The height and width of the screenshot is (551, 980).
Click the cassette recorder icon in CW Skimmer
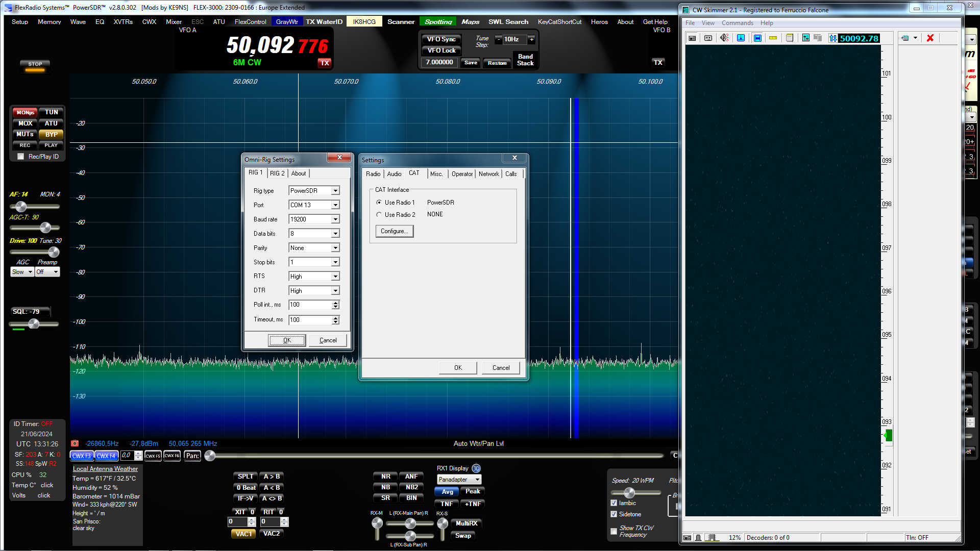click(x=708, y=38)
